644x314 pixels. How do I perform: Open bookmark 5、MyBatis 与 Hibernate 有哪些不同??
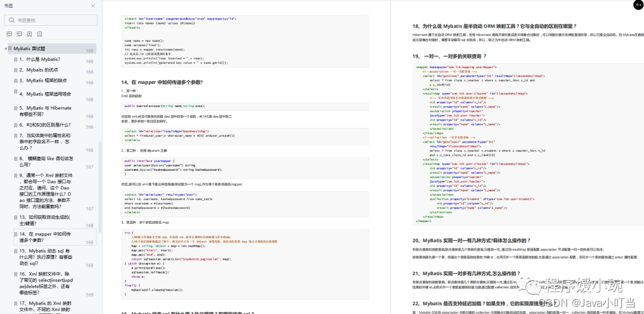click(x=45, y=111)
